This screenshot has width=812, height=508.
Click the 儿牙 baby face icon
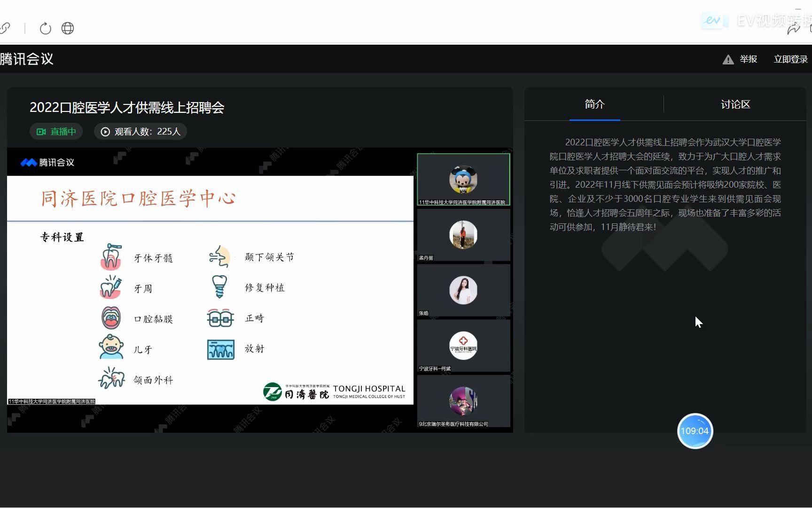coord(111,347)
